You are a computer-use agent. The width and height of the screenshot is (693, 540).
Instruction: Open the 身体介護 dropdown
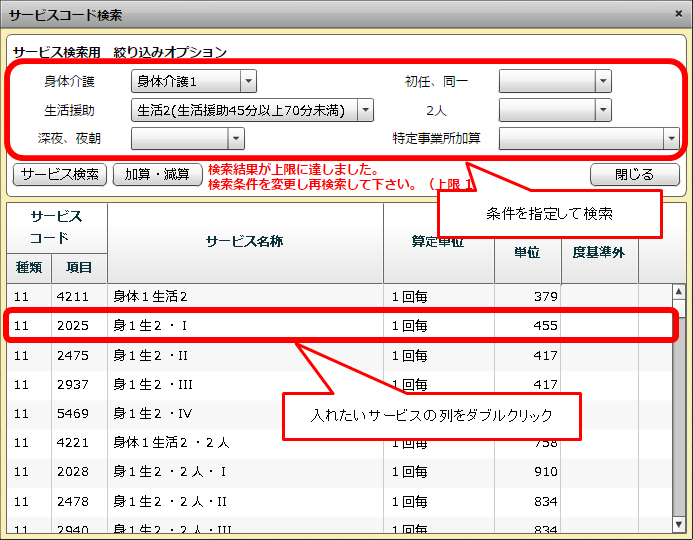[248, 81]
